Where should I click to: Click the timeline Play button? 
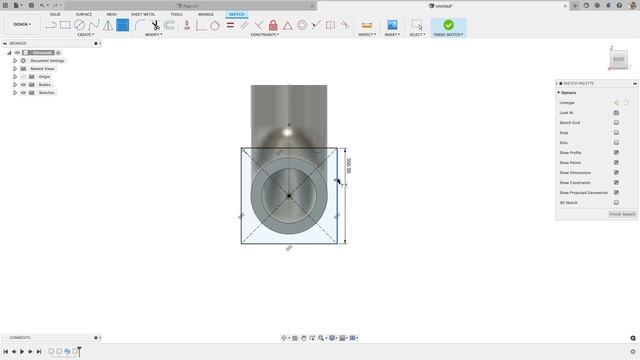tap(22, 351)
